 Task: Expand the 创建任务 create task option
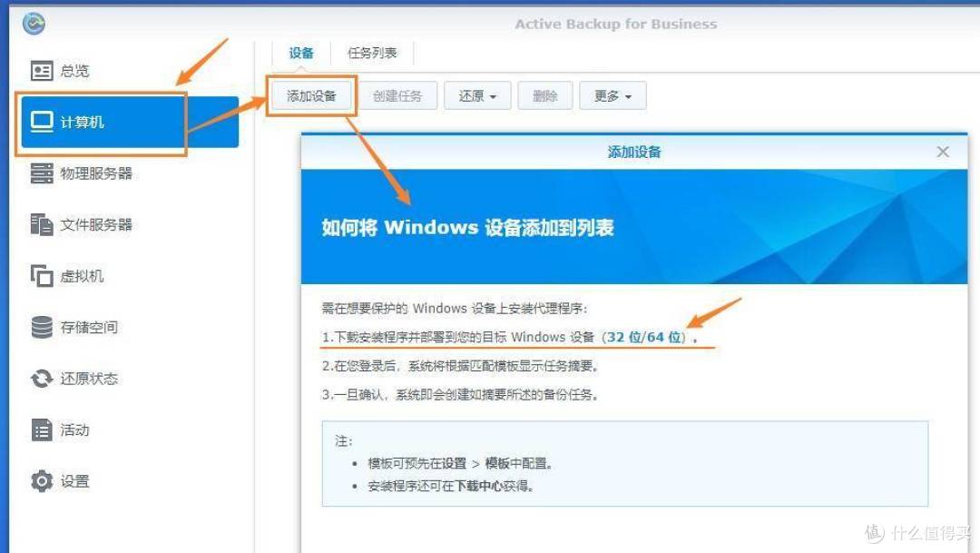click(400, 95)
